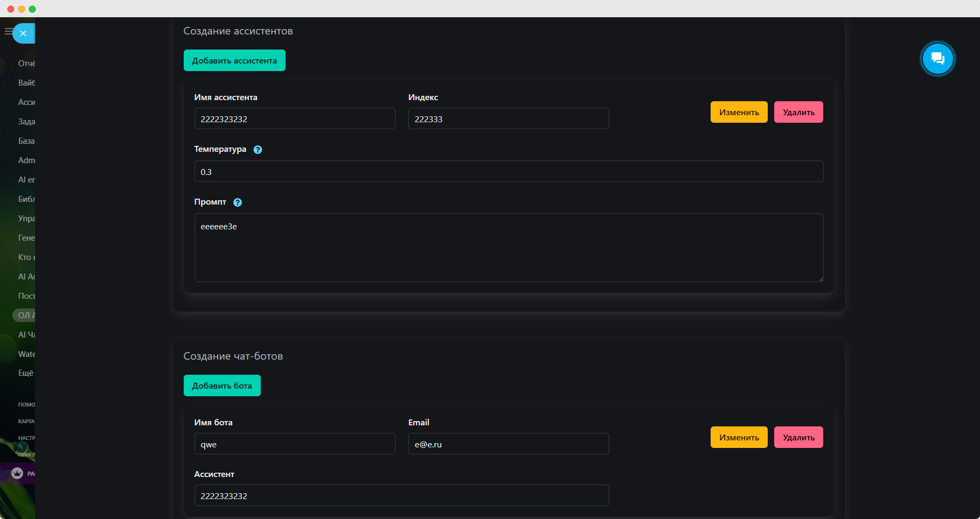Click into the Промпт text area
Screen dimensions: 980x519
(509, 248)
